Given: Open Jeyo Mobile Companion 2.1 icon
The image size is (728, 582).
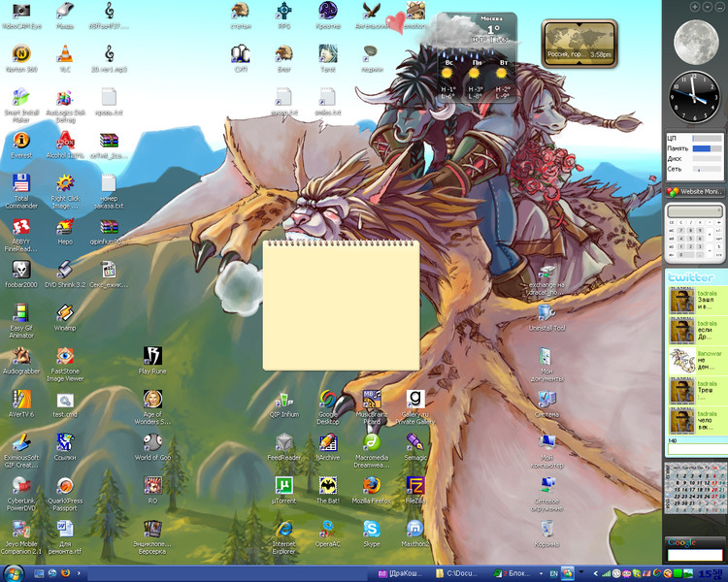Looking at the screenshot, I should pyautogui.click(x=21, y=537).
